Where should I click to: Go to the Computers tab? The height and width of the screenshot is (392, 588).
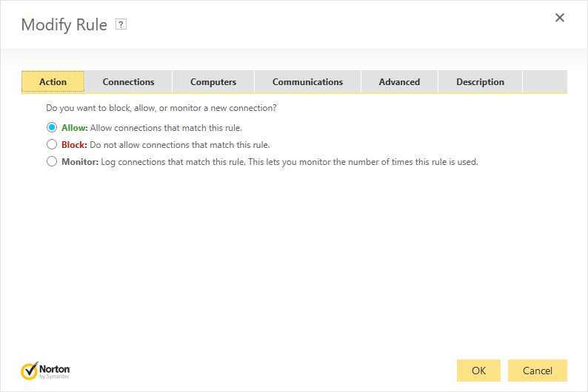tap(213, 81)
